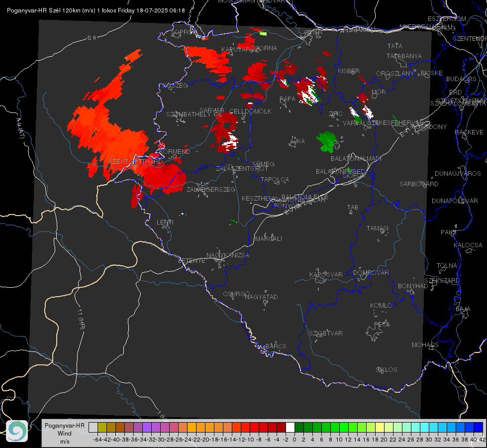Image resolution: width=487 pixels, height=448 pixels.
Task: Click the BONYHAD town label
Action: tap(413, 286)
